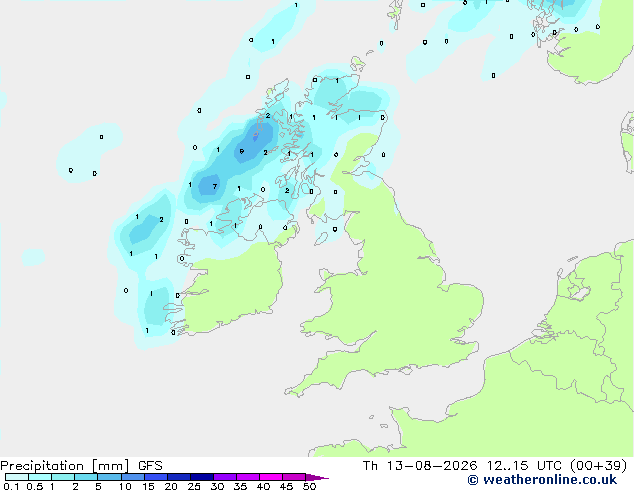Select the 35–40 mm violet legend swatch
Image resolution: width=634 pixels, height=490 pixels.
point(247,477)
